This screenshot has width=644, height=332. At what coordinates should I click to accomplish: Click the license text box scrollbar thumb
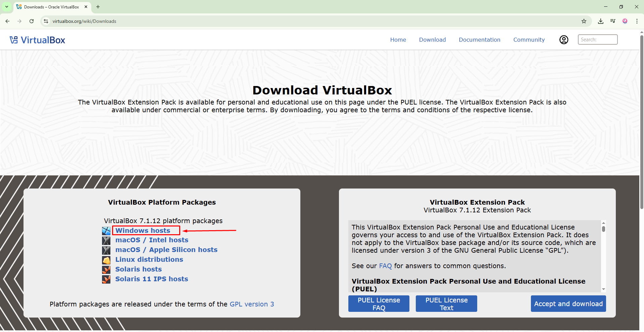pos(603,229)
